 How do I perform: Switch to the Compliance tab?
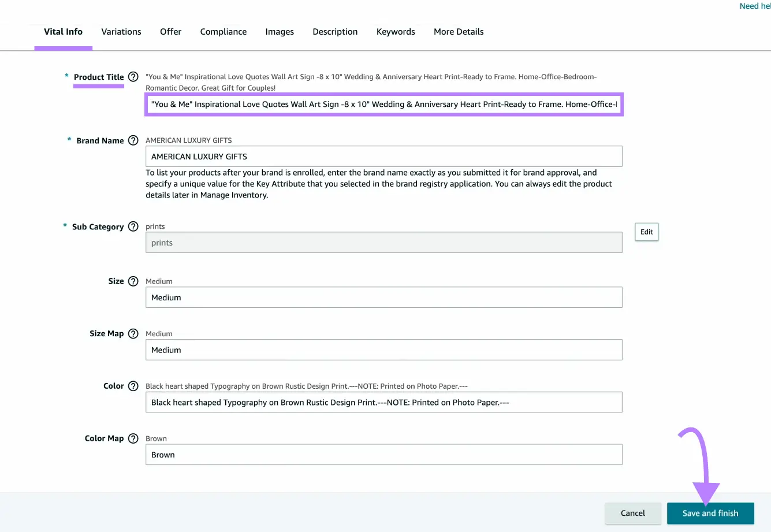(224, 32)
